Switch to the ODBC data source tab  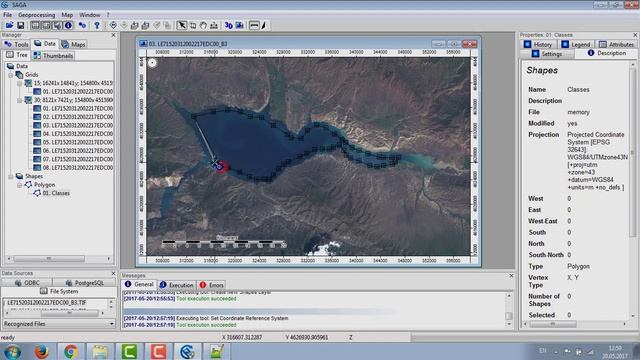(x=27, y=282)
